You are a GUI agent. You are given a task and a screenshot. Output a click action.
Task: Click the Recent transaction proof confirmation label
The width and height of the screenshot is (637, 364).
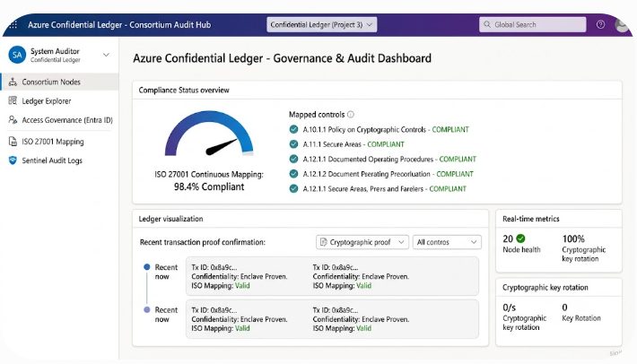[x=202, y=242]
